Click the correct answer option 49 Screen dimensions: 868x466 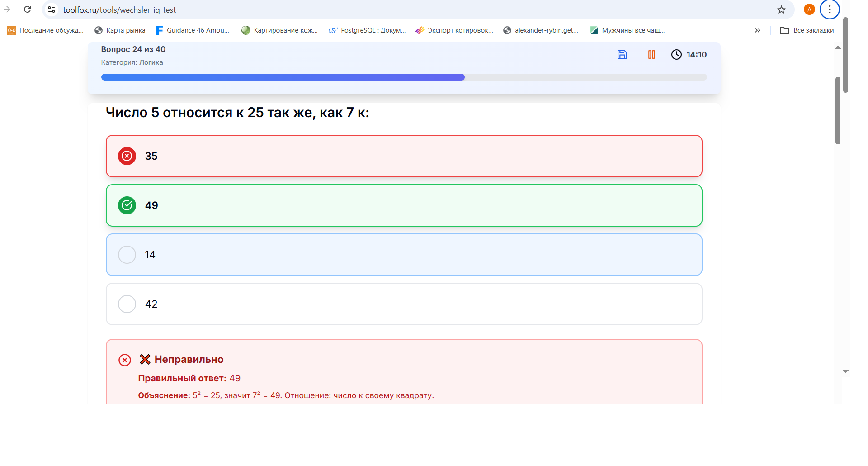[x=404, y=205]
